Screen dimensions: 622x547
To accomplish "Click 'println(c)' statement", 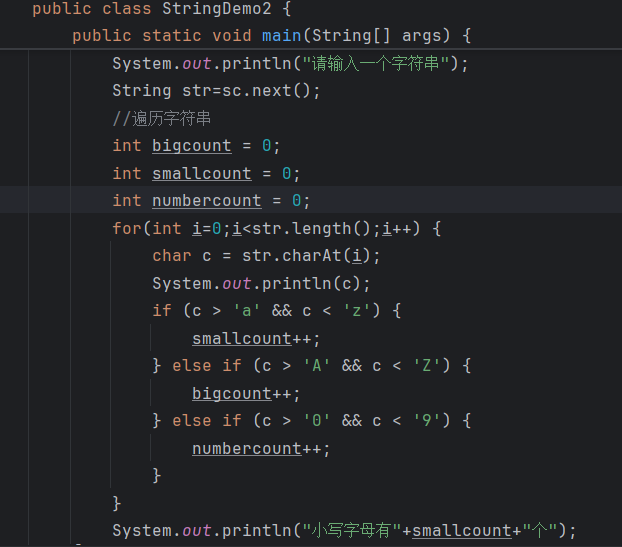I will pos(311,284).
